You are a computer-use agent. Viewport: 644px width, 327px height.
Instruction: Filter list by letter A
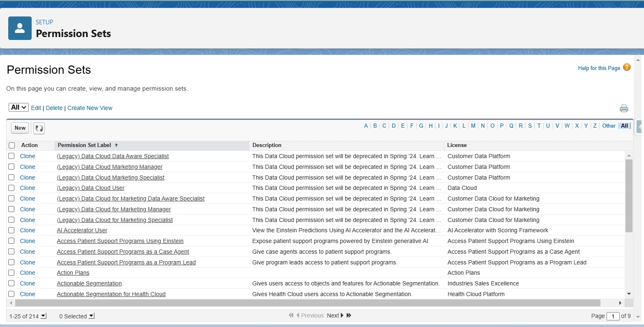pyautogui.click(x=366, y=126)
